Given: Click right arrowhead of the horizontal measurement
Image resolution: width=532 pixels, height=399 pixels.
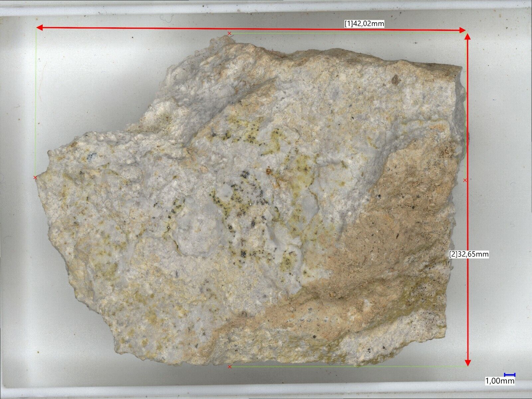Looking at the screenshot, I should click(x=462, y=30).
